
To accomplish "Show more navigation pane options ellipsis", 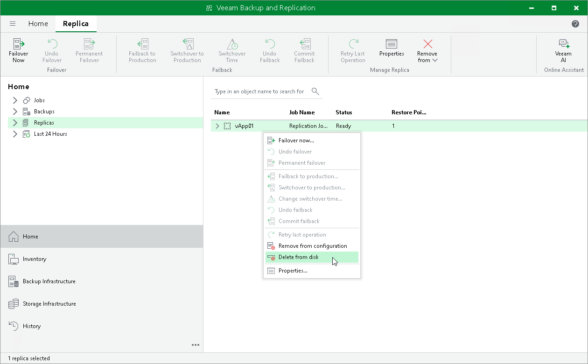I will point(196,345).
